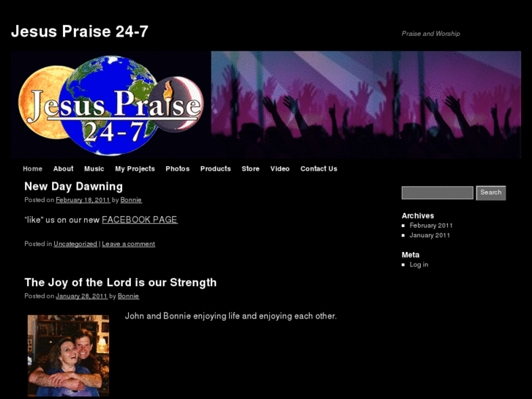Screen dimensions: 532x399
Task: Open the Photos page
Action: point(177,169)
